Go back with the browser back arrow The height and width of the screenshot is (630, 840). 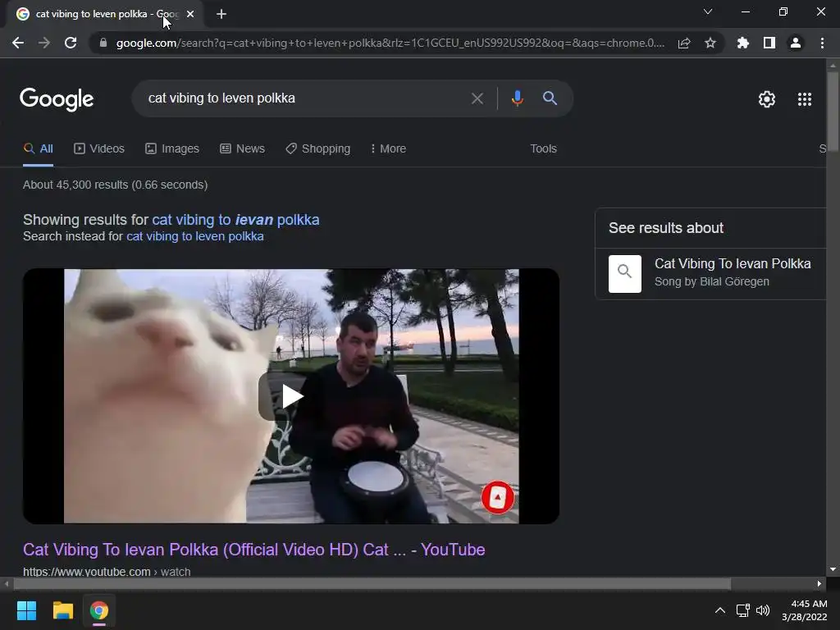click(18, 43)
